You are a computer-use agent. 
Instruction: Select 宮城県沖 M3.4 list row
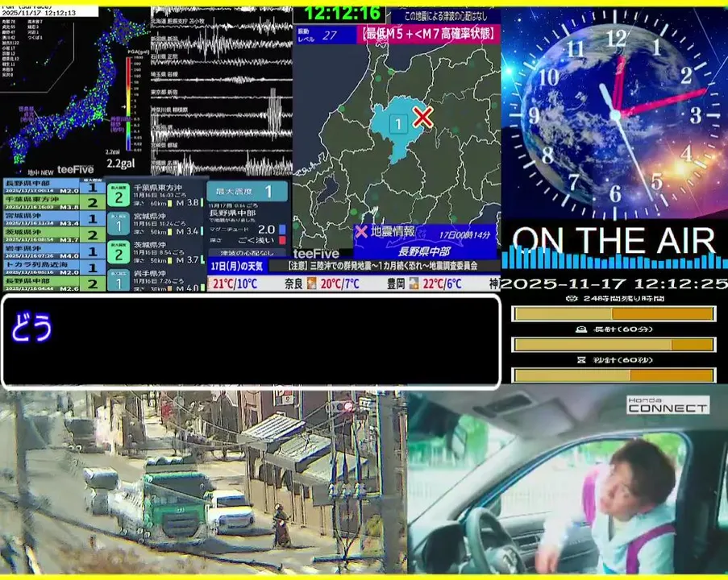coord(54,219)
